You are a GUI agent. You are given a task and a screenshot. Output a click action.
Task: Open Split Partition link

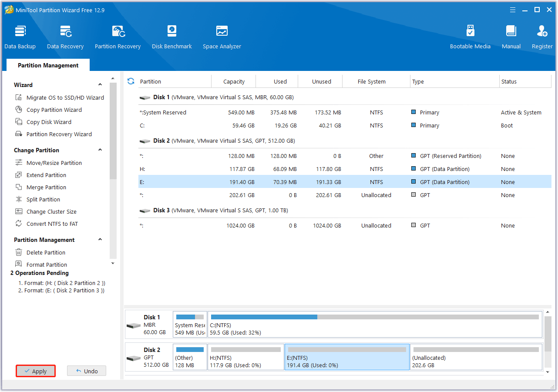pos(43,199)
